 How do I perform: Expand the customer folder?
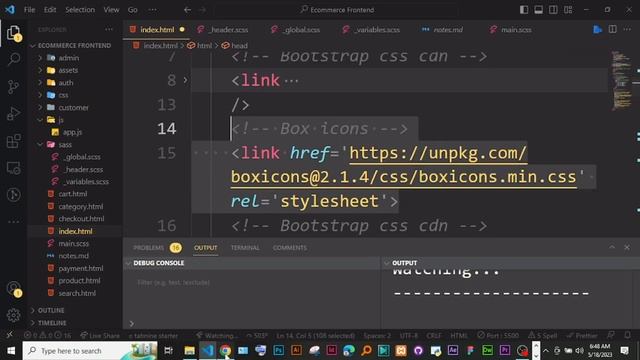coord(74,107)
